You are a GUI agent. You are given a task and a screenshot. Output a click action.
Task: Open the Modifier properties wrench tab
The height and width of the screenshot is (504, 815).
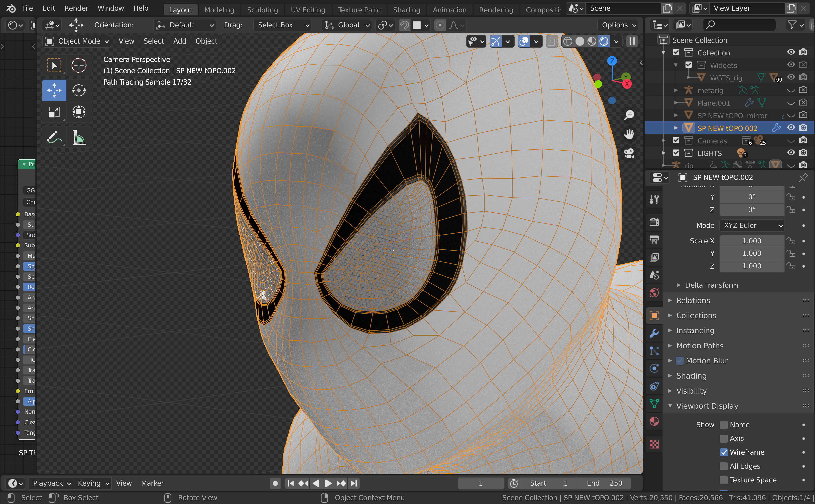(x=654, y=333)
